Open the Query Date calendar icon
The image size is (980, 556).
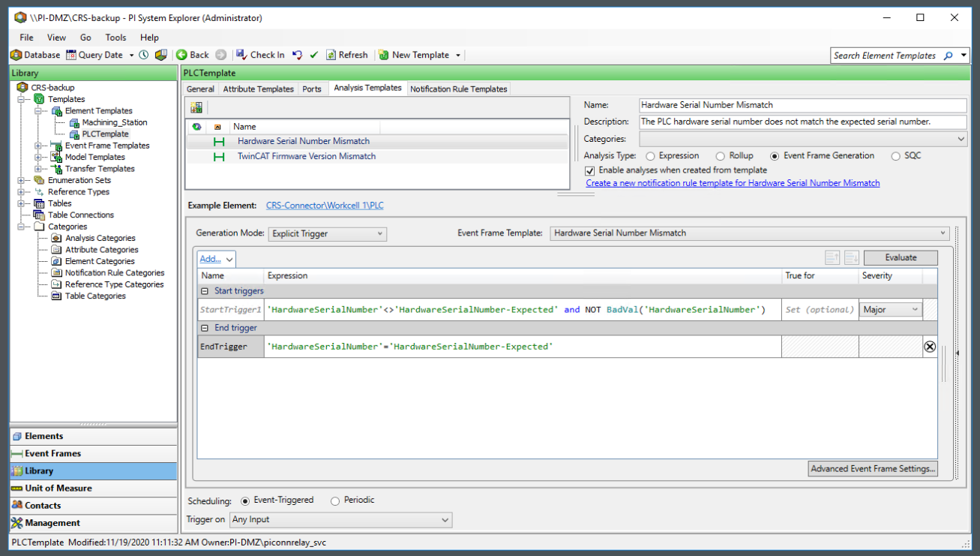[x=71, y=55]
